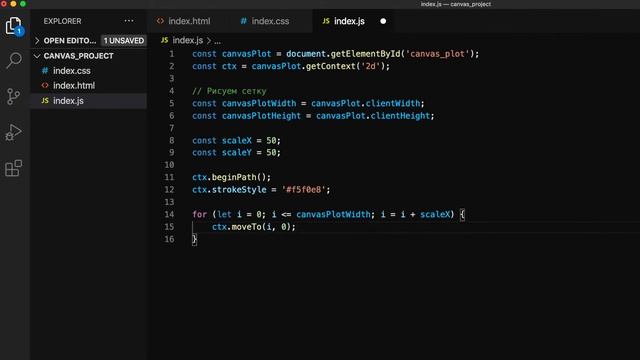Viewport: 640px width, 360px height.
Task: Click ctx.moveTo call on line 15
Action: tap(253, 227)
